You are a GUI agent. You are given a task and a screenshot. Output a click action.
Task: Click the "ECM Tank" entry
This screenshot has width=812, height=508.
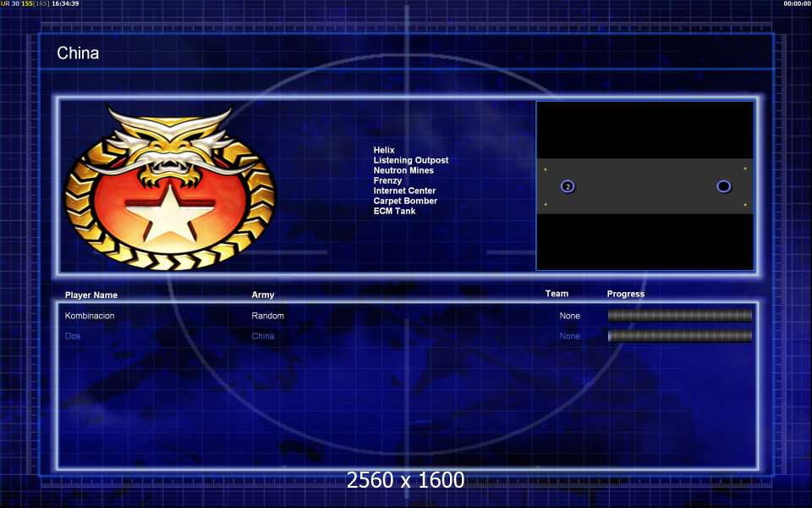[394, 211]
